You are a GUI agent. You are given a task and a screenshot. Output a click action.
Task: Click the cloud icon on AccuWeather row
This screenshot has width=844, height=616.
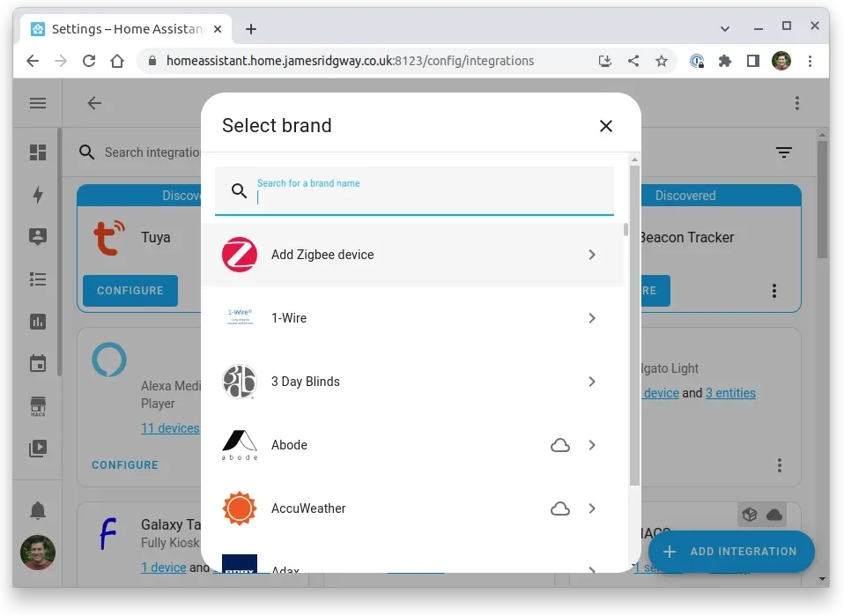tap(559, 508)
